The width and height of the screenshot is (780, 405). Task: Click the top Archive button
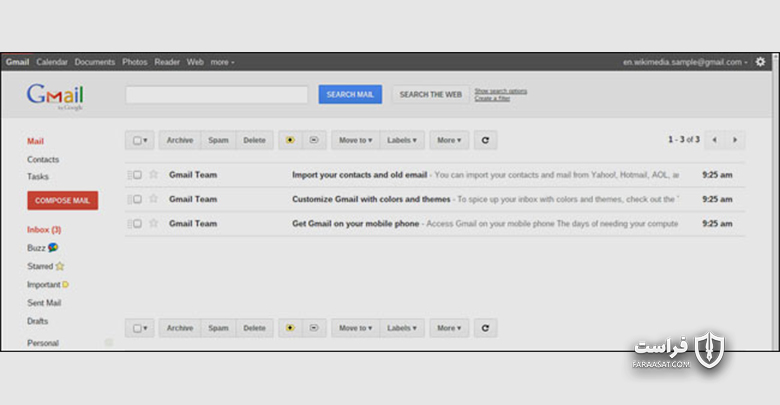(180, 140)
